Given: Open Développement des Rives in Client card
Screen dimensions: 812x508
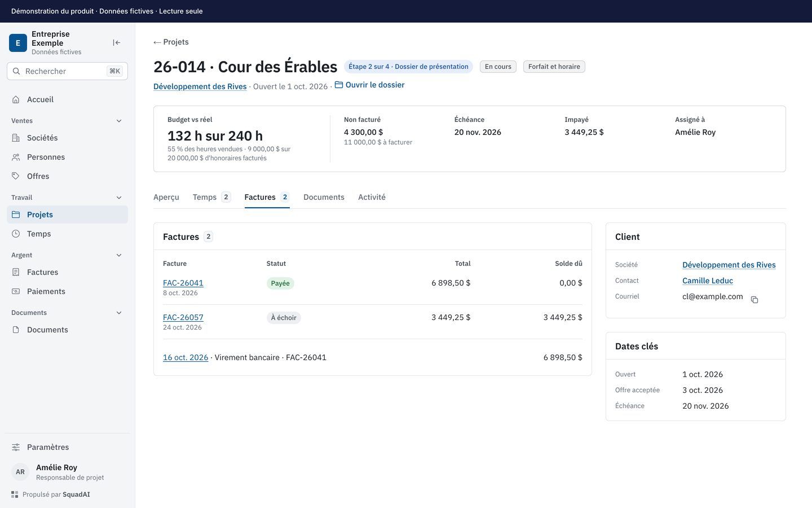Looking at the screenshot, I should (x=729, y=265).
